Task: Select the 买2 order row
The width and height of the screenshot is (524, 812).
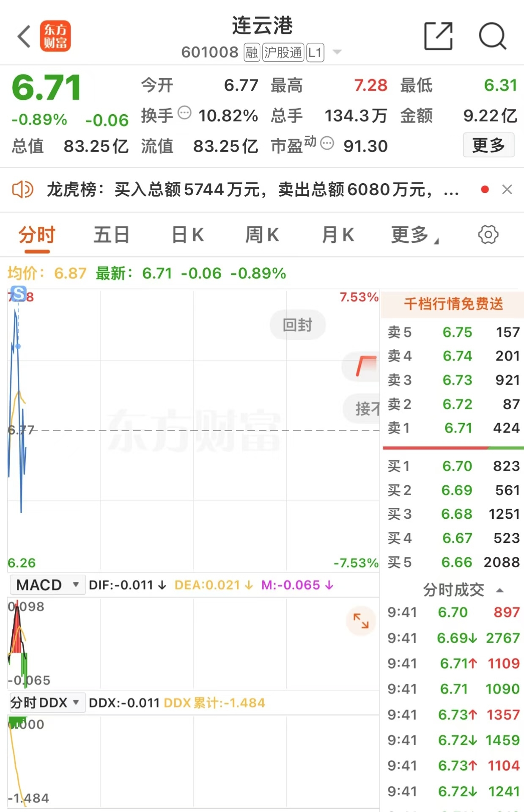Action: tap(453, 490)
